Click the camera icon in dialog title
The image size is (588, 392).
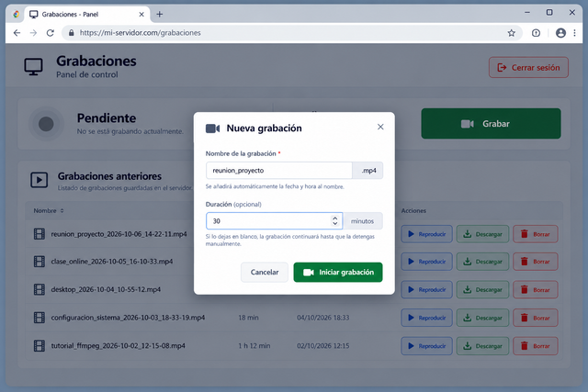[212, 129]
